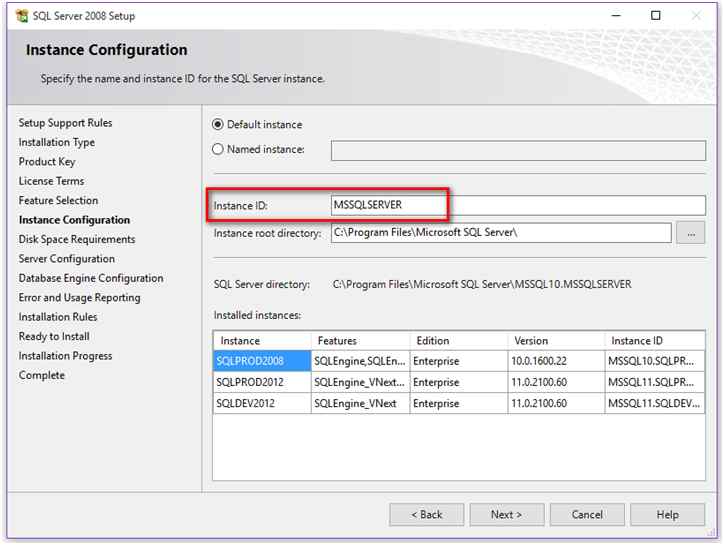The image size is (724, 545).
Task: Sort by the Instance ID column header
Action: click(655, 341)
